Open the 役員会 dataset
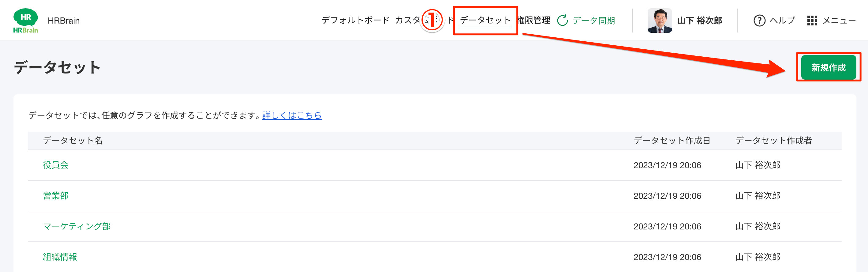Viewport: 868px width, 272px height. click(x=55, y=165)
